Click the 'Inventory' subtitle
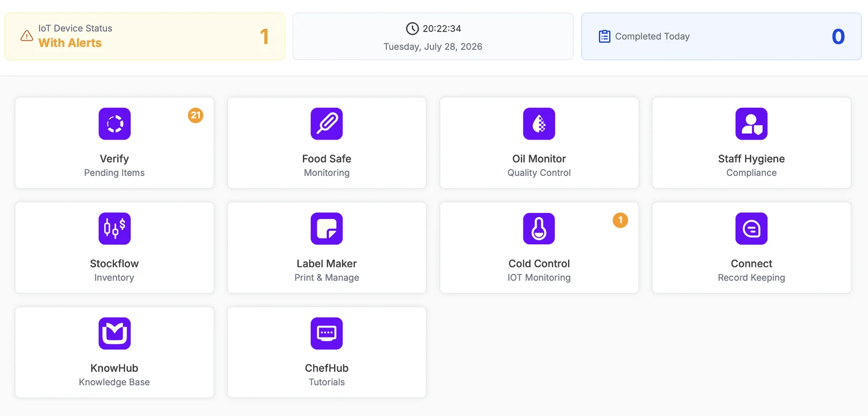Screen dimensions: 868x416 pos(114,278)
